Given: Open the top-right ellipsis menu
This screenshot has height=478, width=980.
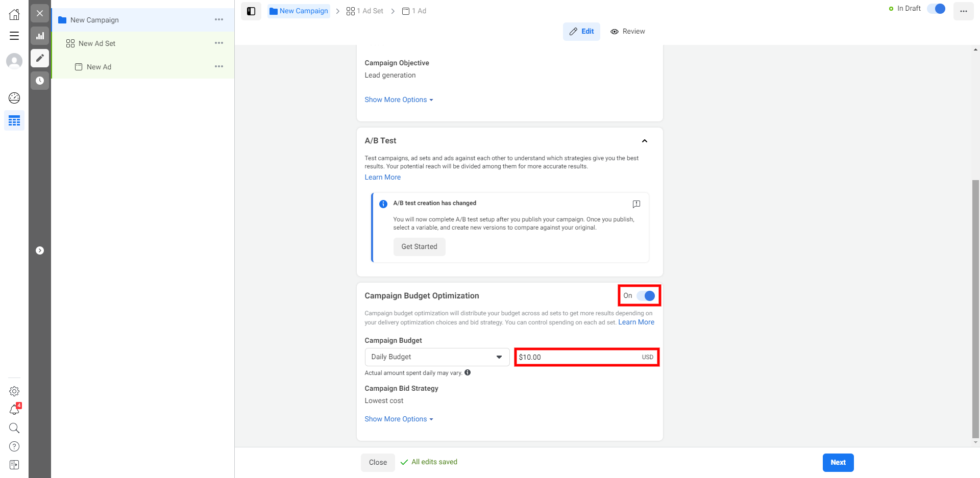Looking at the screenshot, I should click(x=963, y=11).
